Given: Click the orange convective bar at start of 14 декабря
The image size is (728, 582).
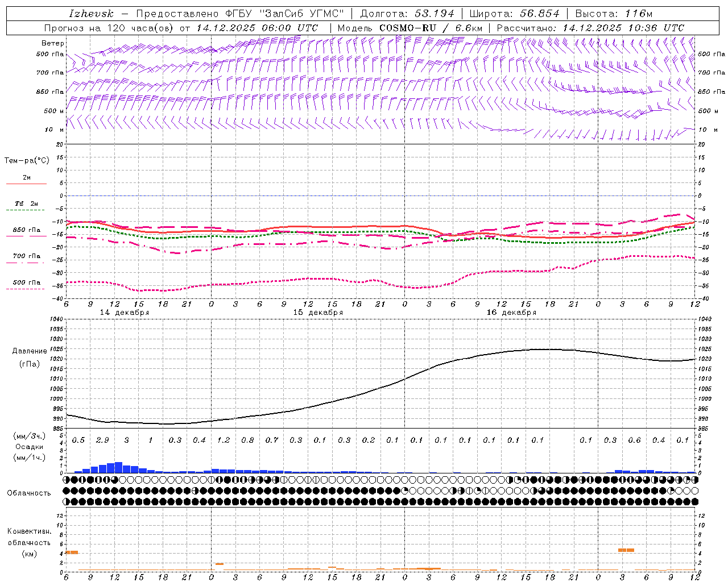Looking at the screenshot, I should click(72, 552).
